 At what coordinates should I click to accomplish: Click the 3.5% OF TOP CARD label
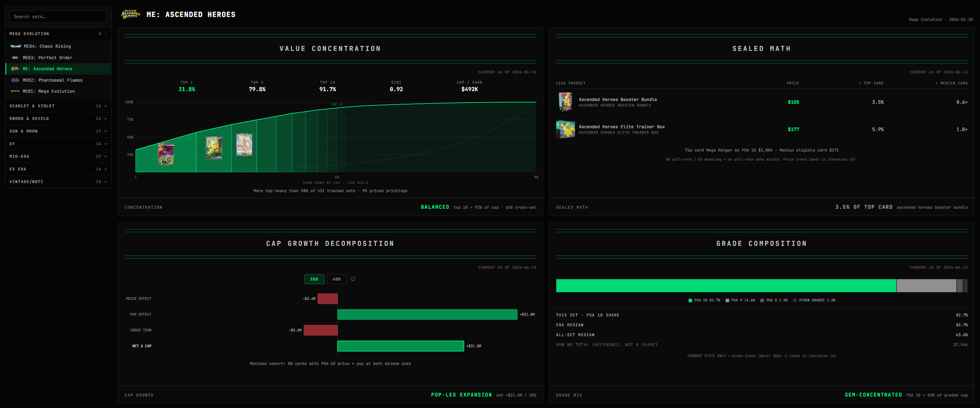click(x=864, y=207)
